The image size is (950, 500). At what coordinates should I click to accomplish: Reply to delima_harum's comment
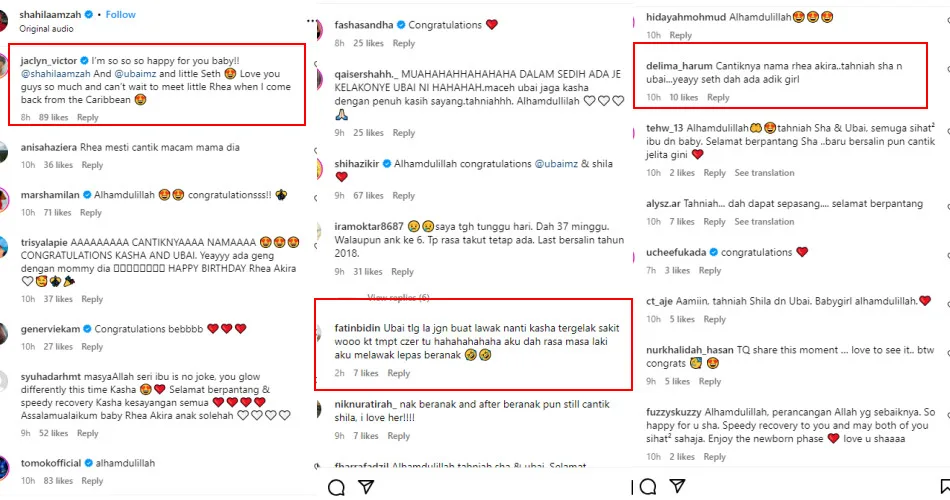pos(718,97)
